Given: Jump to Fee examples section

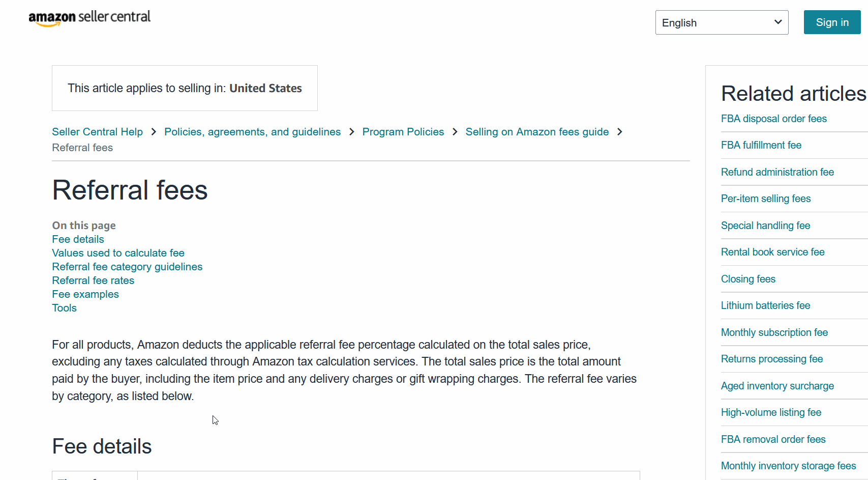Looking at the screenshot, I should [85, 294].
